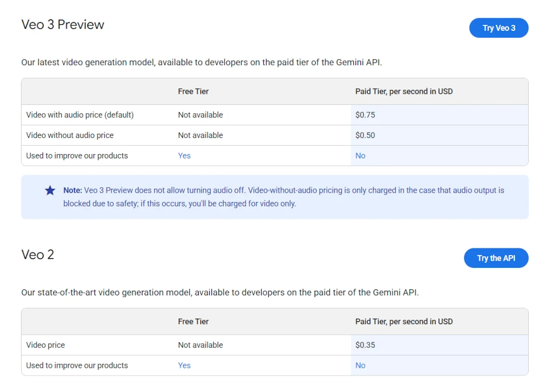Viewport: 552px width, 392px height.
Task: Click the 'Our latest video generation model' description
Action: tap(201, 62)
